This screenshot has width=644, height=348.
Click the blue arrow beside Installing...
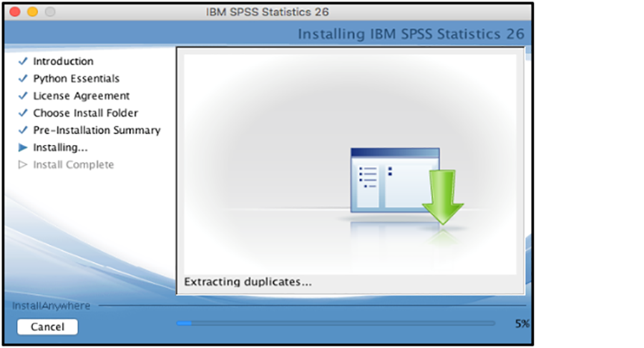(23, 147)
